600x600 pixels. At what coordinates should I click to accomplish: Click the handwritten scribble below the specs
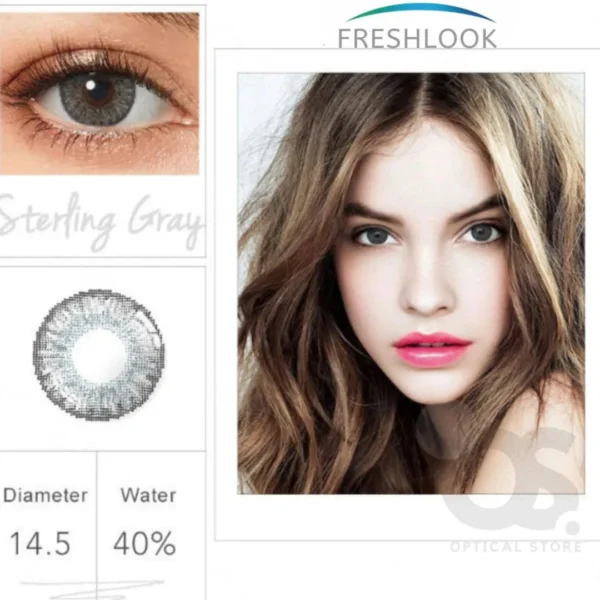pyautogui.click(x=92, y=589)
